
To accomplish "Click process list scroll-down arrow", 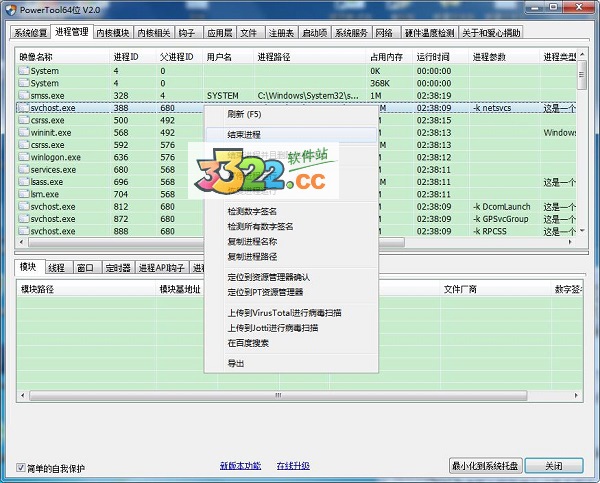I will (x=582, y=231).
